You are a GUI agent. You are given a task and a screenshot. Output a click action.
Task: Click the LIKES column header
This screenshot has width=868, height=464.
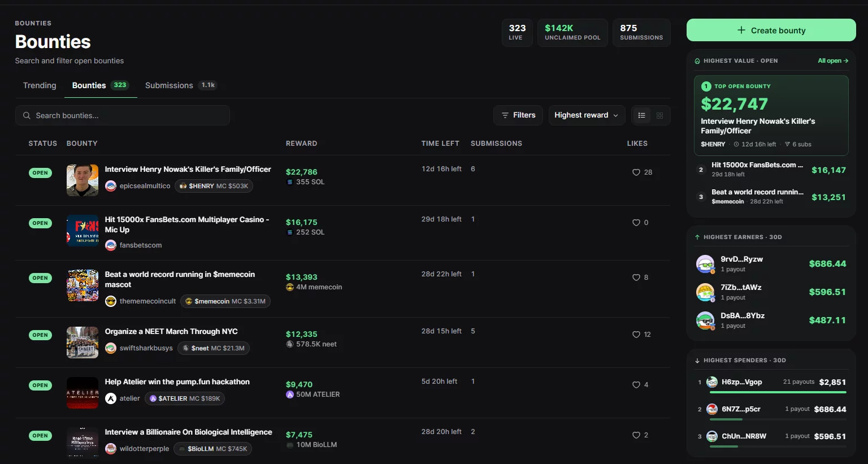(x=637, y=144)
